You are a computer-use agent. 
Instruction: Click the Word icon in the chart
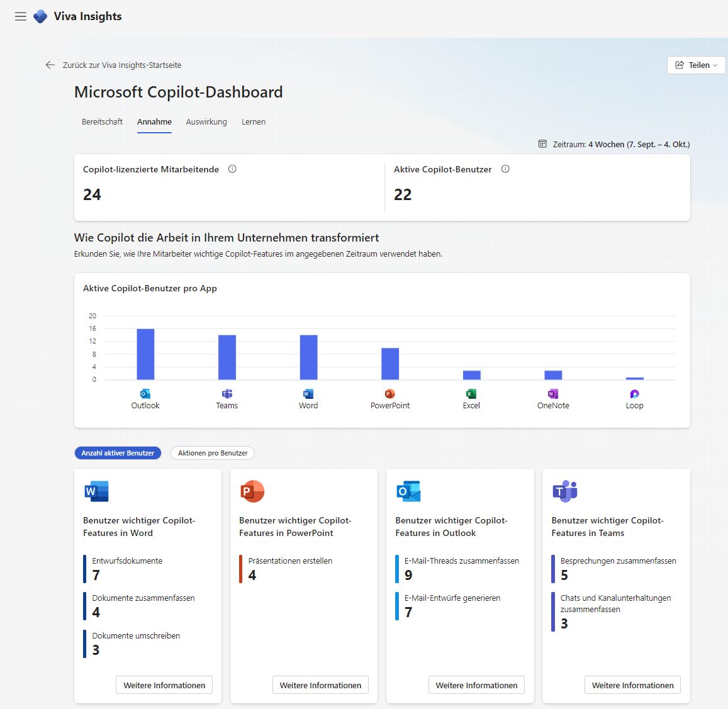pyautogui.click(x=308, y=394)
